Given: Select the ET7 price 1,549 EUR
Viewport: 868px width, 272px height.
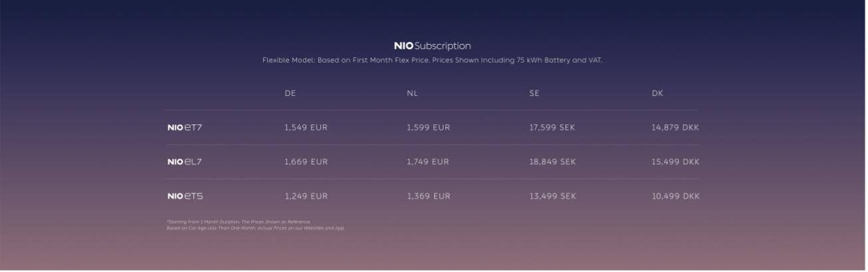Looking at the screenshot, I should point(306,128).
